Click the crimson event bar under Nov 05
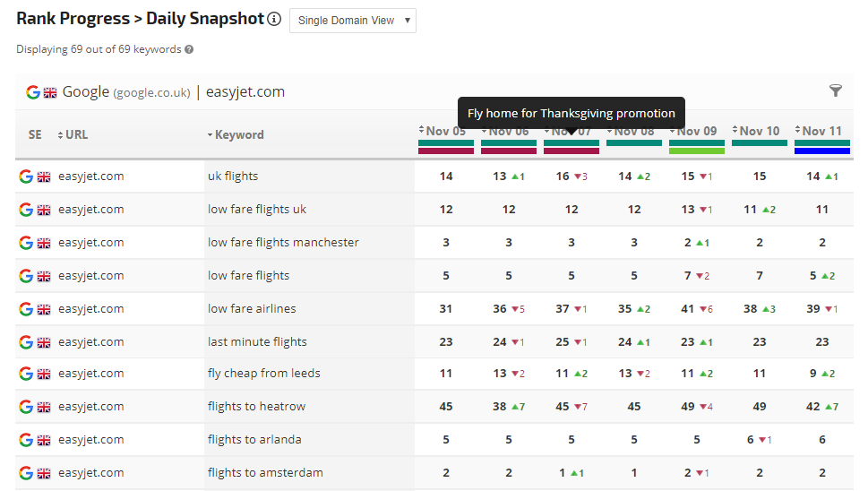 (445, 151)
